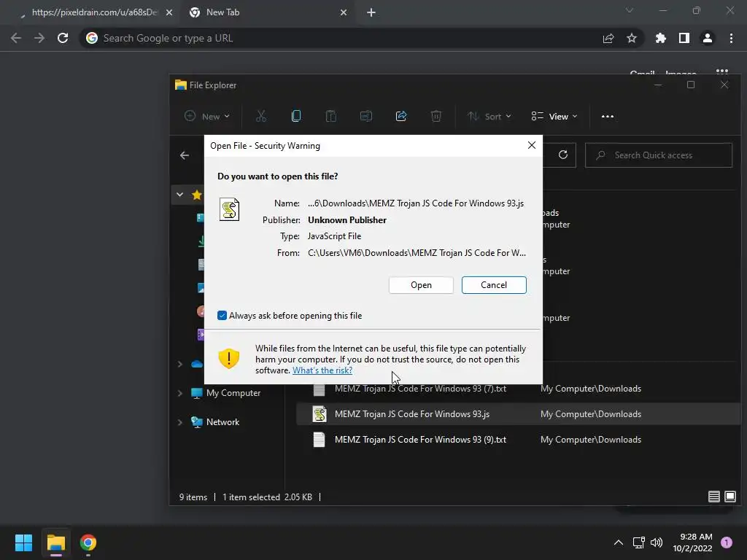Refresh the File Explorer location
747x560 pixels.
563,155
